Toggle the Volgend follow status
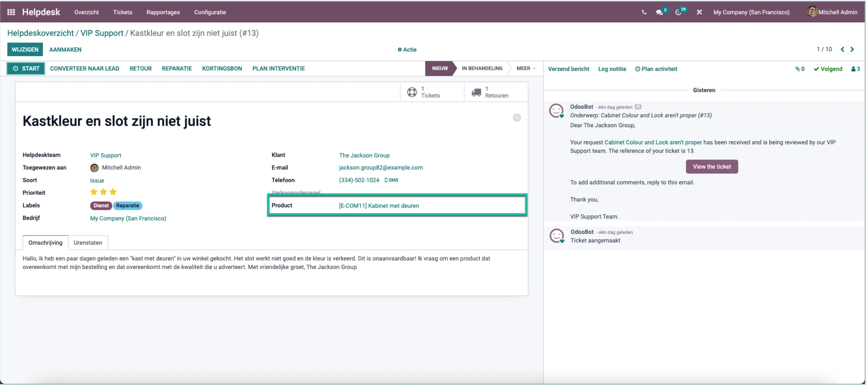 point(827,69)
